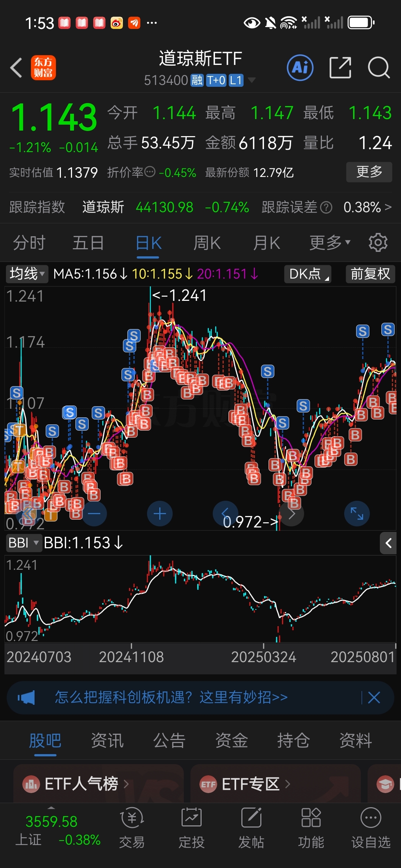
Task: Tap the T+0 badge
Action: [216, 80]
